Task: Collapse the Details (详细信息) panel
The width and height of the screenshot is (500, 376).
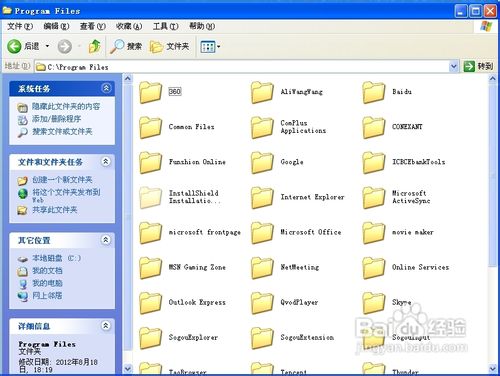Action: tap(106, 326)
